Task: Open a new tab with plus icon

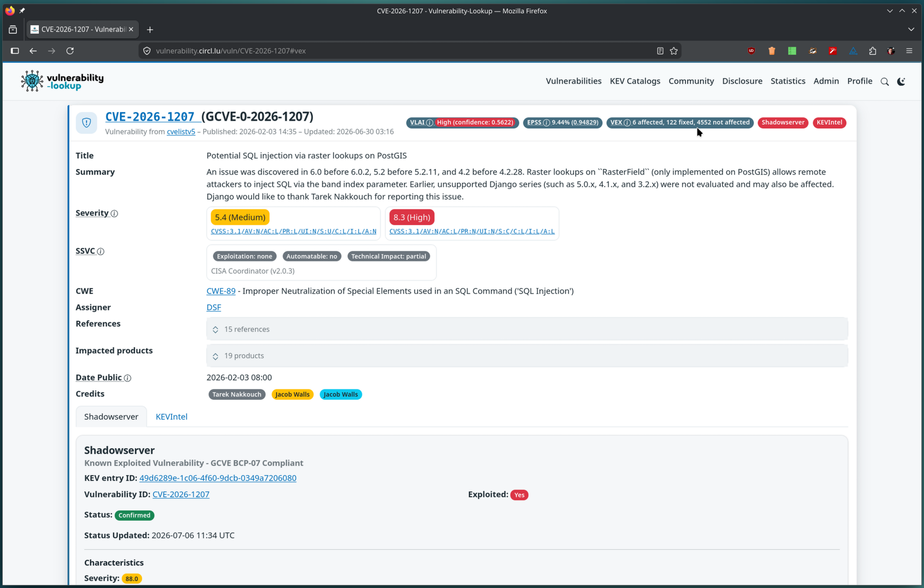Action: [x=150, y=30]
